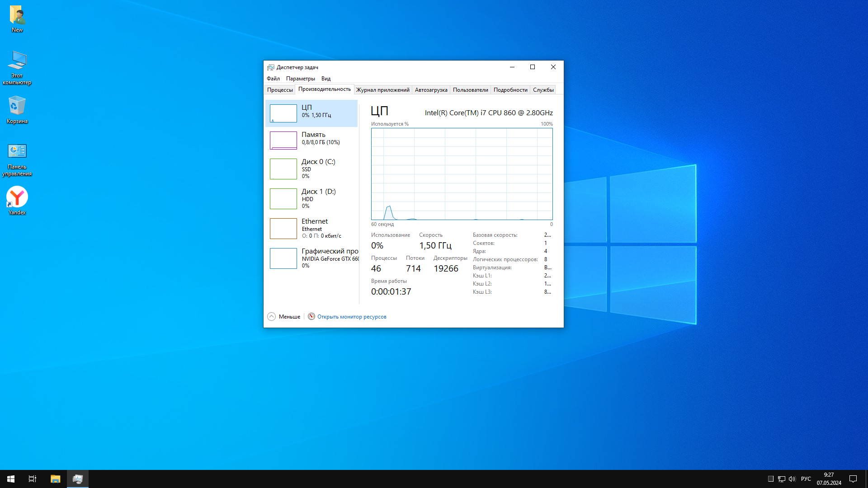Open the Параметры menu
Image resolution: width=868 pixels, height=488 pixels.
coord(300,79)
